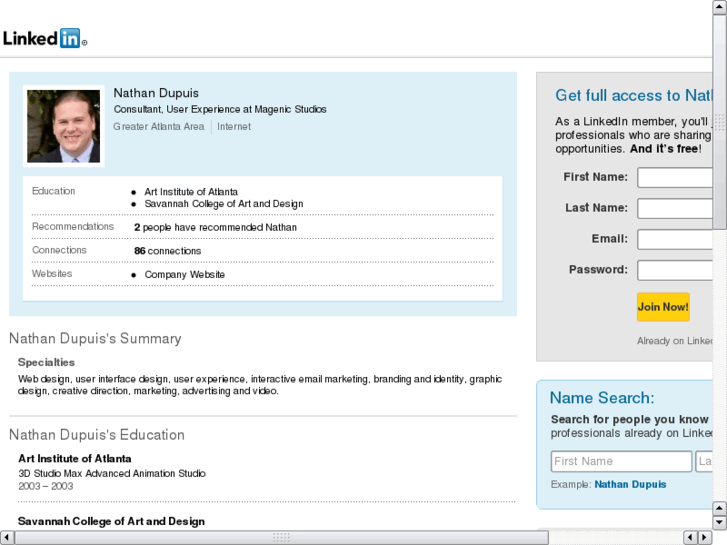
Task: Click the Name Search First Name box
Action: pos(621,461)
